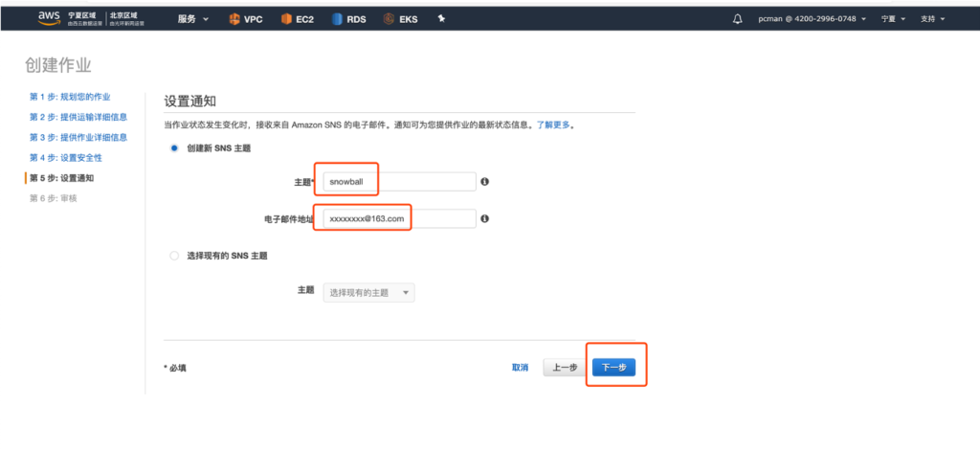Click the pin favorites star icon

tap(441, 19)
